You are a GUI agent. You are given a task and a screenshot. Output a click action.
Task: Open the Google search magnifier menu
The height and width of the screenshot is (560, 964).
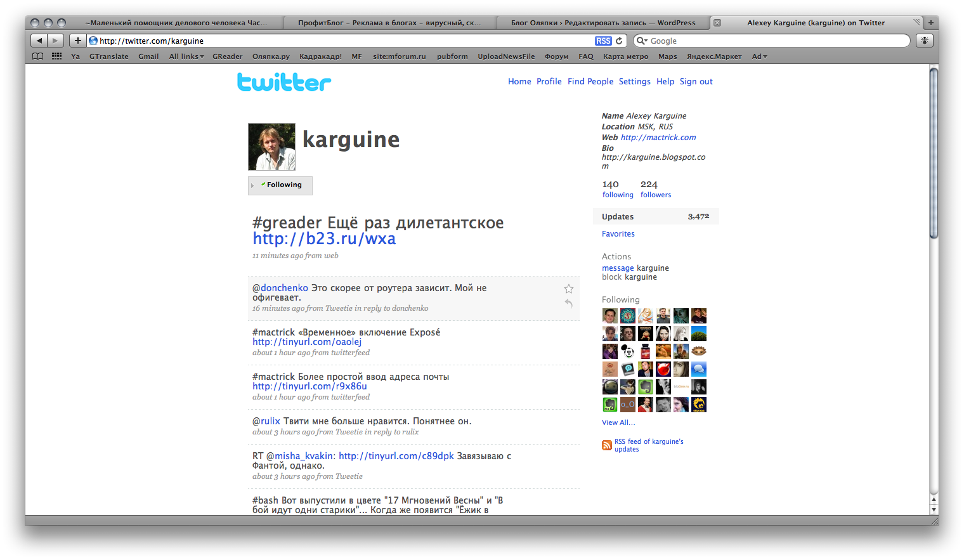(x=642, y=41)
